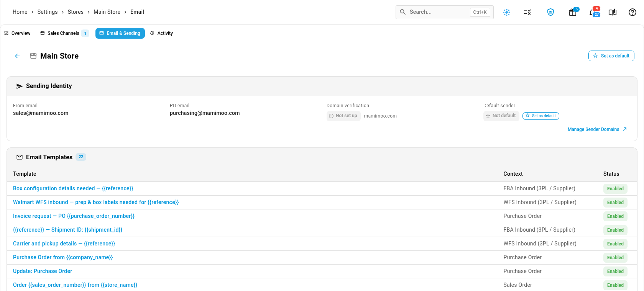Click the small Set as default sender button
Viewport: 644px width, 291px height.
pos(541,116)
